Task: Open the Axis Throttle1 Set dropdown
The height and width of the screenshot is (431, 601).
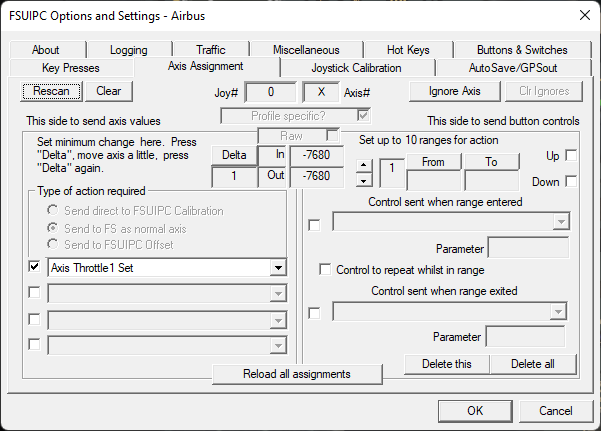Action: [x=278, y=268]
